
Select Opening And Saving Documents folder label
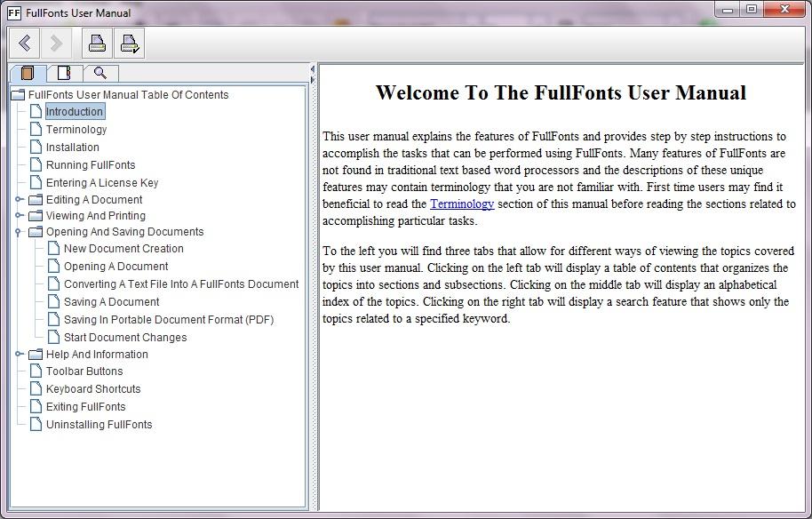(124, 232)
